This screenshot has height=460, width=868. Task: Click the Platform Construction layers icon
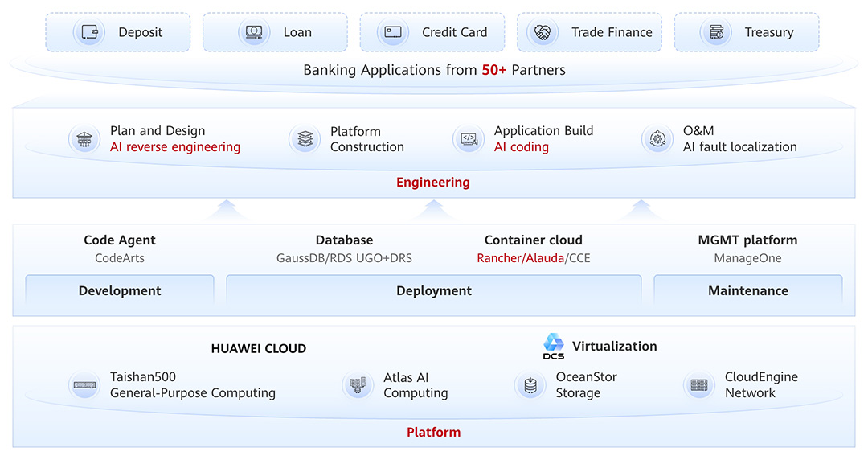(x=305, y=139)
